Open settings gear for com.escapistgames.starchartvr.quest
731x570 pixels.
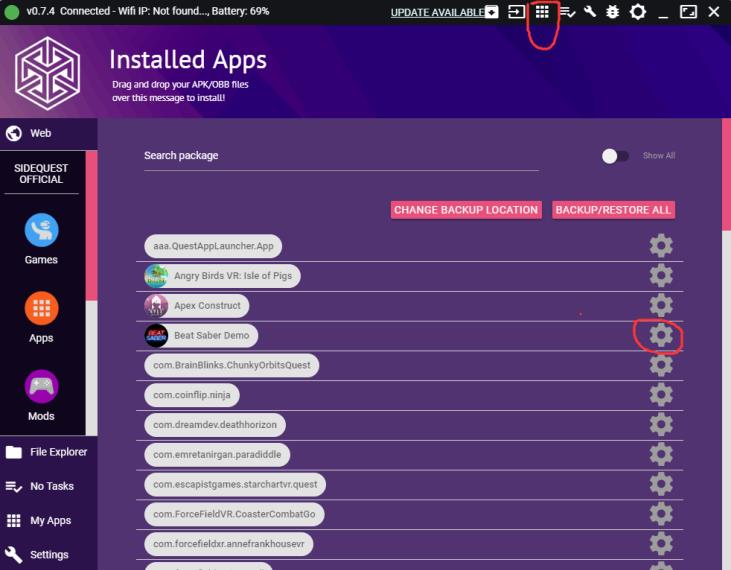pyautogui.click(x=661, y=484)
